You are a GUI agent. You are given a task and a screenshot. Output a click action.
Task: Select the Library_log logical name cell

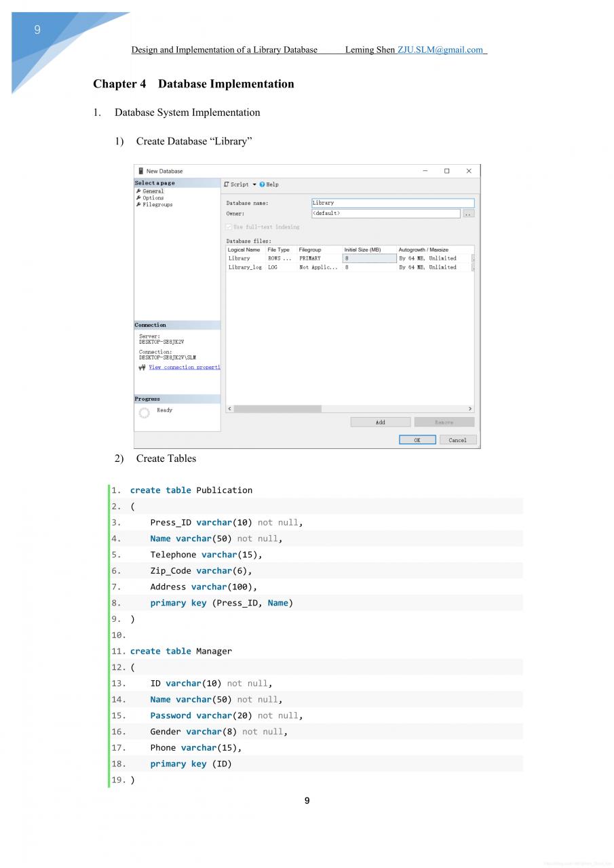(246, 267)
